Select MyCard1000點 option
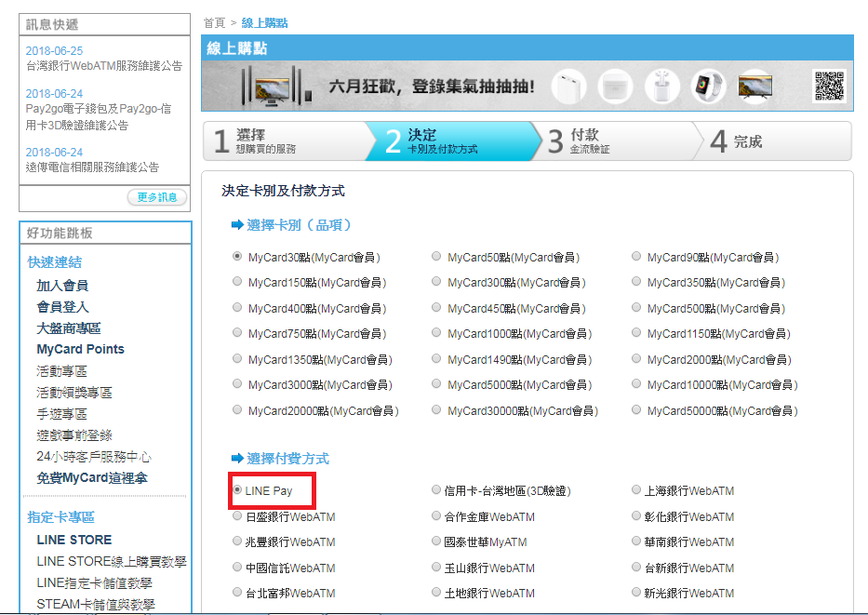This screenshot has height=615, width=868. pos(436,333)
